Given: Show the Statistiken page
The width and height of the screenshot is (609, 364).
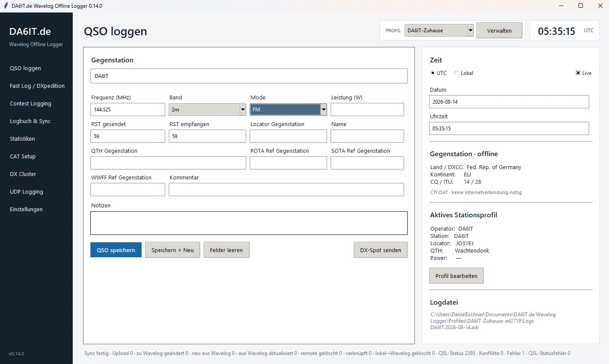Looking at the screenshot, I should click(22, 139).
